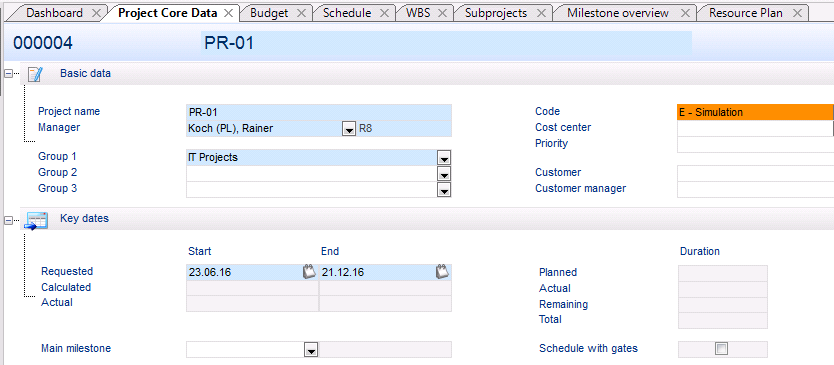Click the Customer input field
Screen dimensions: 834x365
[755, 173]
